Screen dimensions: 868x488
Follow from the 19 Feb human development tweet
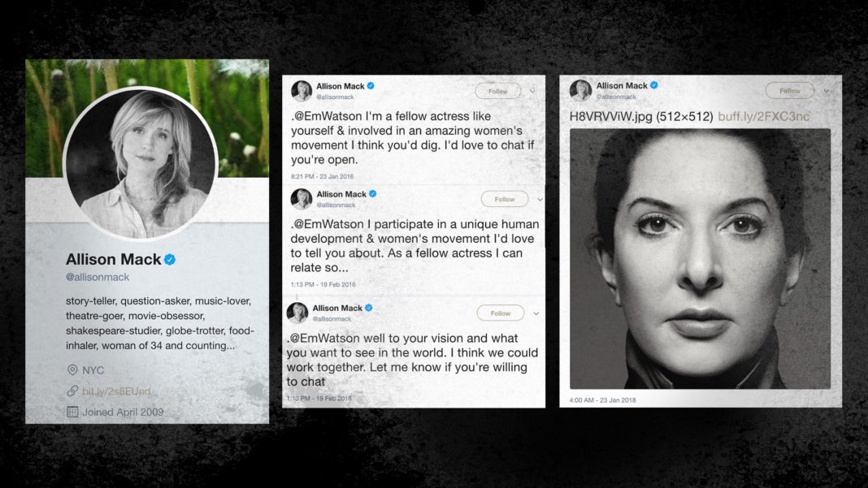point(505,199)
